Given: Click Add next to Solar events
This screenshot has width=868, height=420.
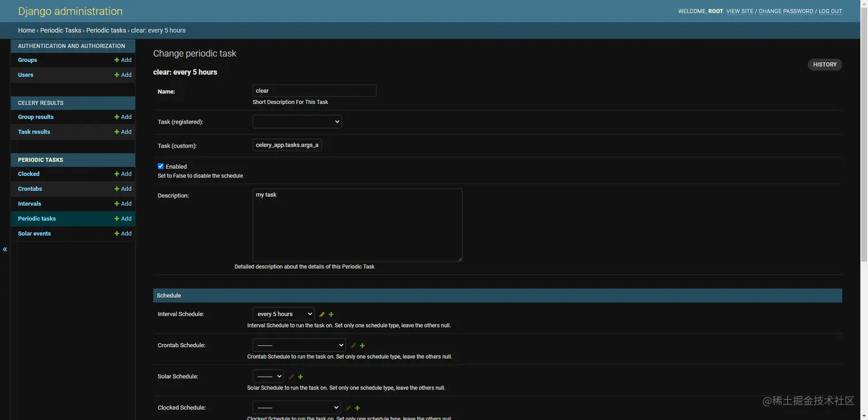Looking at the screenshot, I should (x=123, y=234).
